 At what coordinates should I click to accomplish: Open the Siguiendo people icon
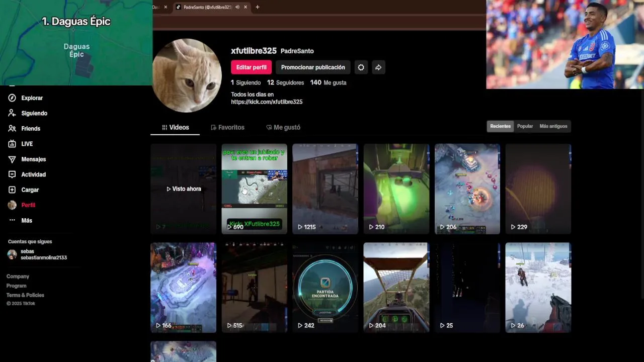tap(12, 113)
